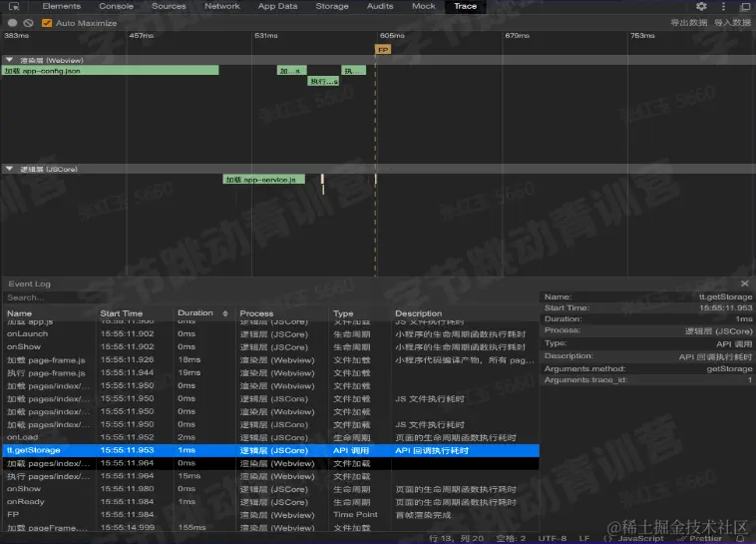Start trace recording with the record button
This screenshot has height=544, width=756.
click(x=13, y=23)
